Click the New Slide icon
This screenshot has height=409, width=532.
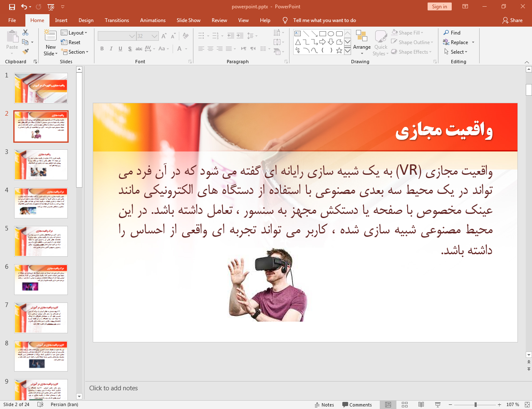coord(50,35)
